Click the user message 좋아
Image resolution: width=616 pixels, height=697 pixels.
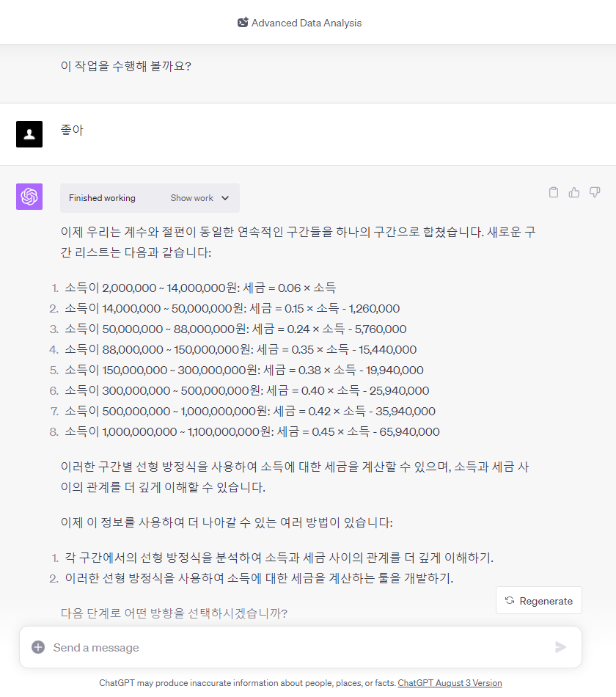coord(72,131)
